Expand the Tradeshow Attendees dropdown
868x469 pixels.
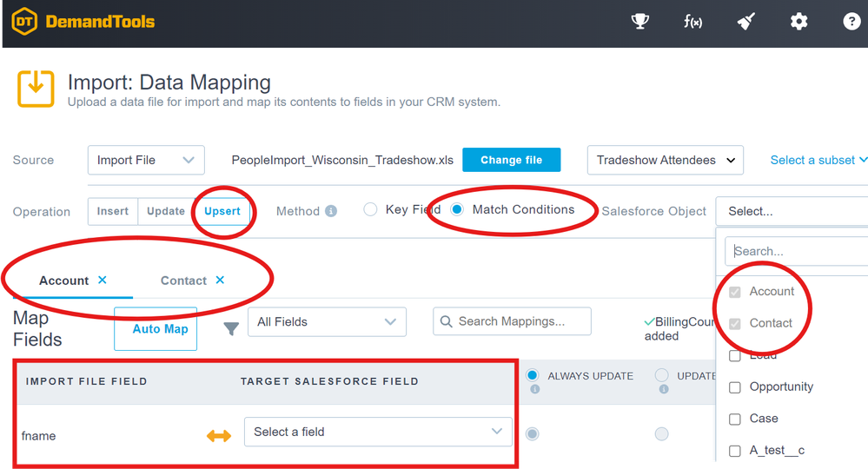point(665,160)
